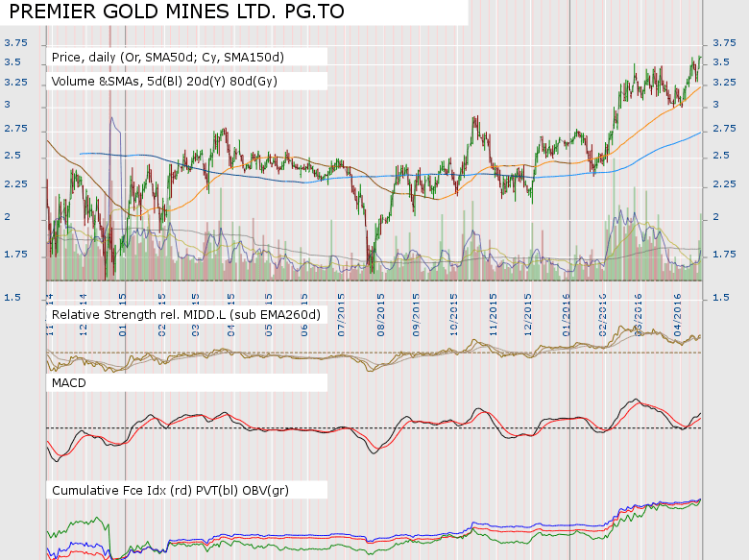This screenshot has width=749, height=560.
Task: Click the 'Relative Strength rel. MIDD.L' panel label
Action: click(186, 315)
